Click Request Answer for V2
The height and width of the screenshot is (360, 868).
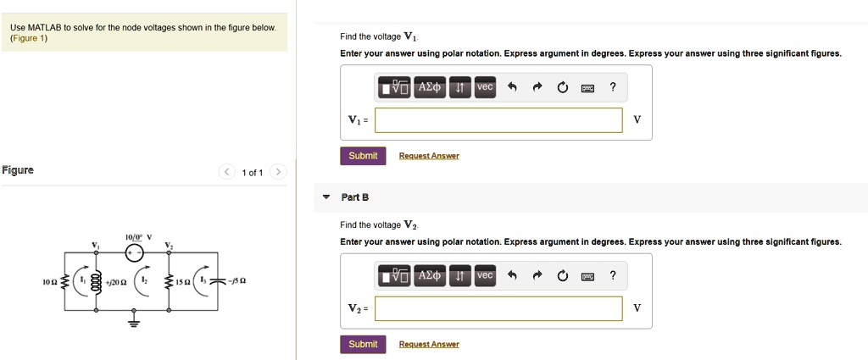pyautogui.click(x=429, y=344)
